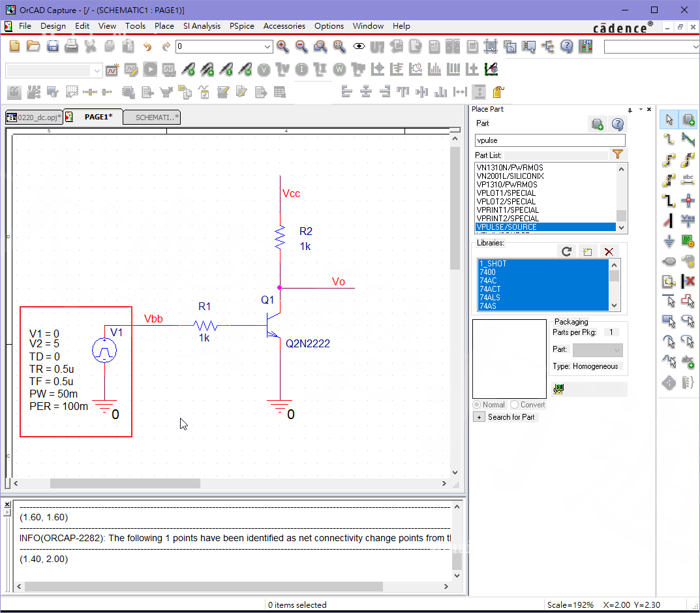Filter the part list with the funnel icon

click(618, 155)
